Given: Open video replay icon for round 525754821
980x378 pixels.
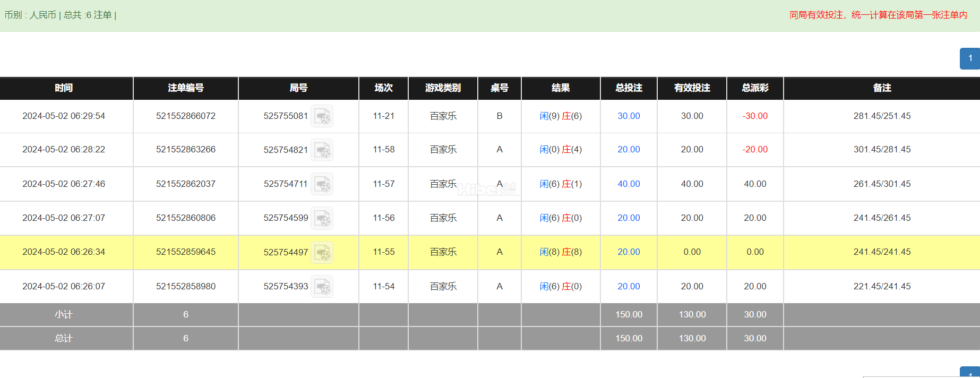Looking at the screenshot, I should (322, 150).
